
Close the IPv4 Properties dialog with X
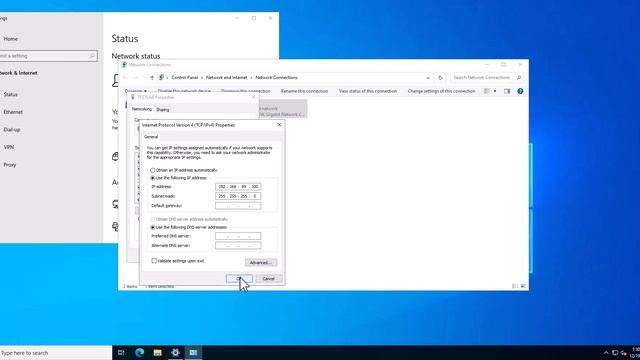coord(279,124)
